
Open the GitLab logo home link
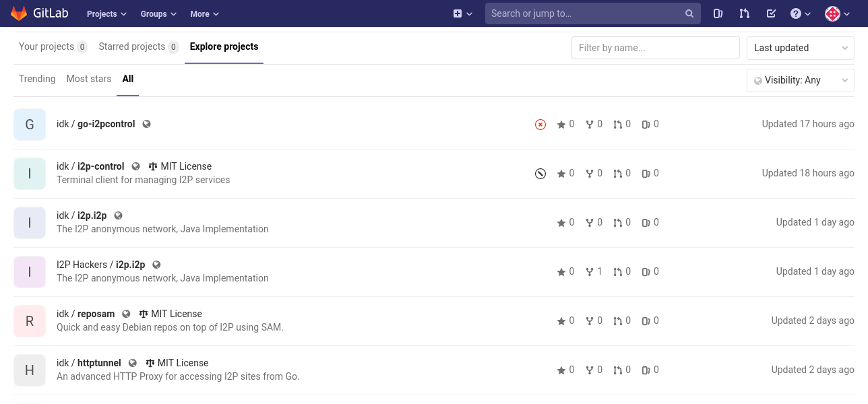[x=39, y=13]
